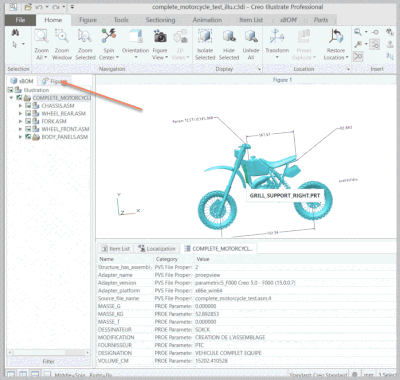Toggle the WHEEL_FRONT.ASM visibility checkbox
The image size is (400, 380).
[28, 129]
